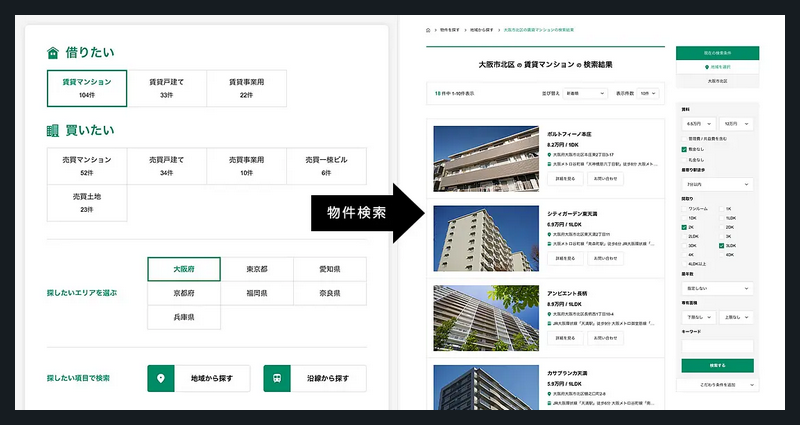
Task: Click the large black 物件検索 arrow
Action: point(374,212)
